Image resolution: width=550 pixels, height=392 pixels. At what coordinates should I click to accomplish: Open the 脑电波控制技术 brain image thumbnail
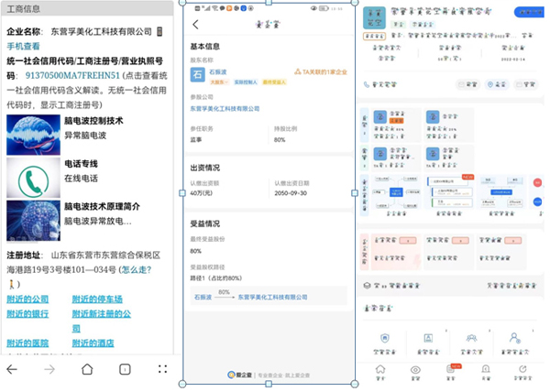click(33, 135)
